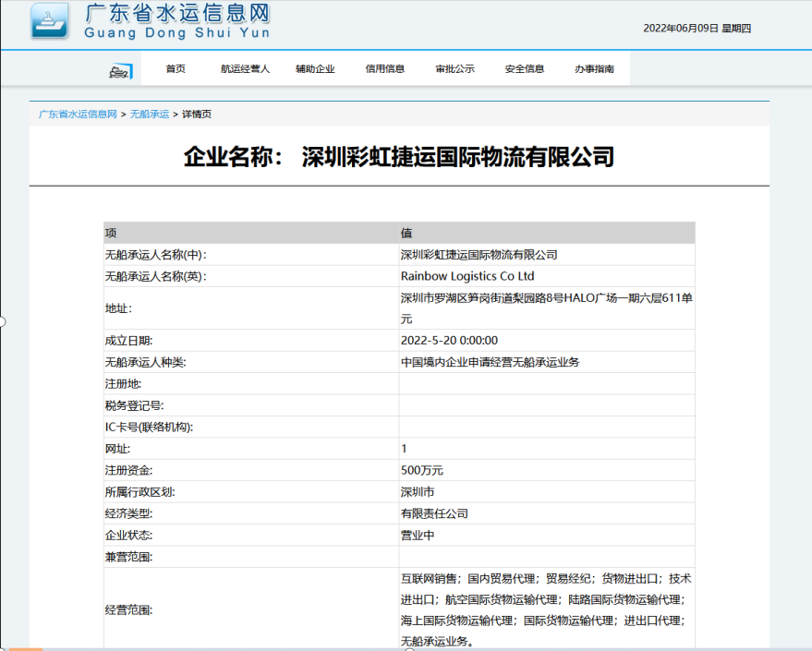The height and width of the screenshot is (651, 812).
Task: Open the 首页 menu item
Action: 176,69
